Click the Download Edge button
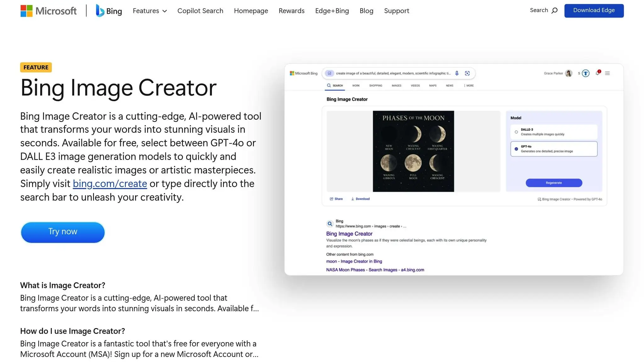Screen dimensions: 644x362 pyautogui.click(x=594, y=11)
